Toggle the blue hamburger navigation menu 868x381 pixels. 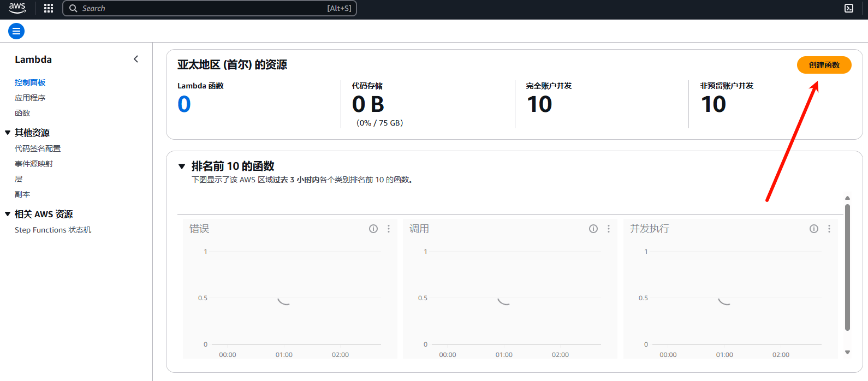(x=16, y=31)
